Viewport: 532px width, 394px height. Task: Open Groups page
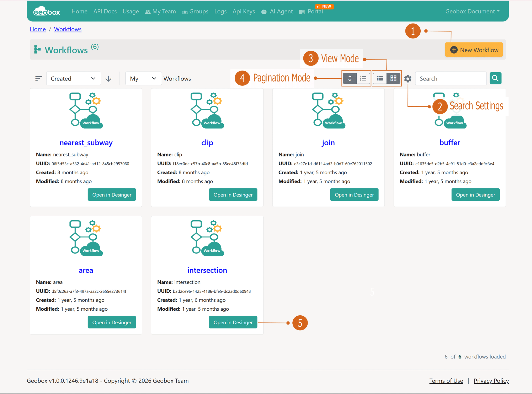[x=195, y=11]
